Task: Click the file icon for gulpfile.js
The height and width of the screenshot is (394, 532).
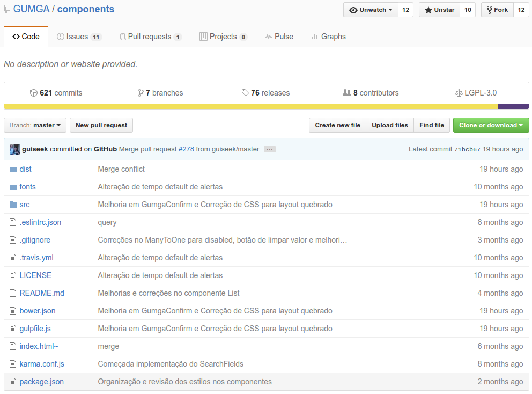Action: [x=13, y=329]
